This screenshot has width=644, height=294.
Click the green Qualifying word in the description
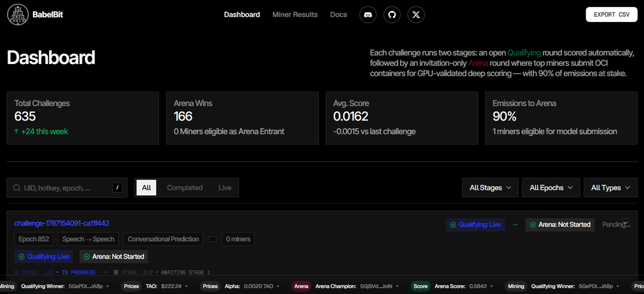524,53
